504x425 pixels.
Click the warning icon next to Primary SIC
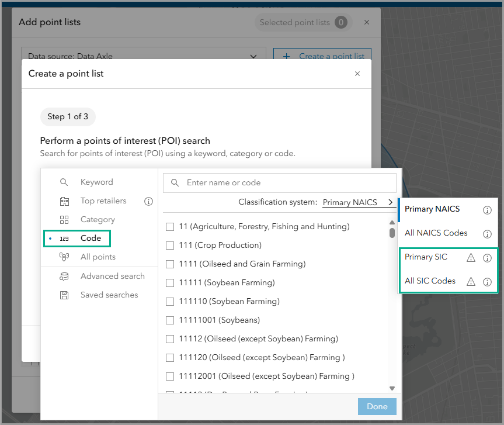point(471,258)
